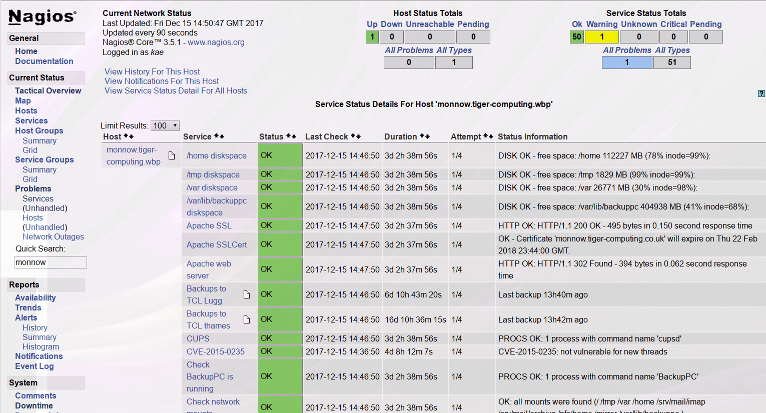Open /var/lib/backuppc diskspace service
The height and width of the screenshot is (413, 766).
(x=216, y=207)
